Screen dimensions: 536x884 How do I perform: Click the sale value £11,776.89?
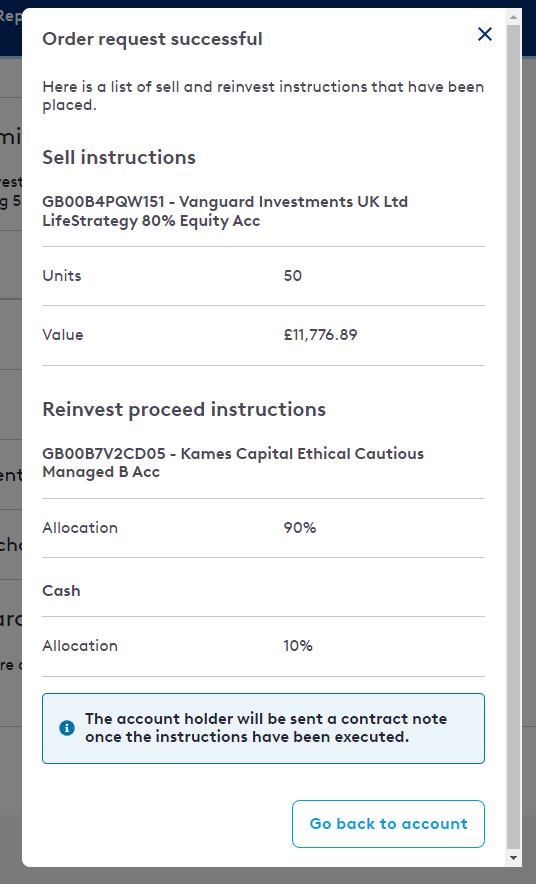pos(320,335)
